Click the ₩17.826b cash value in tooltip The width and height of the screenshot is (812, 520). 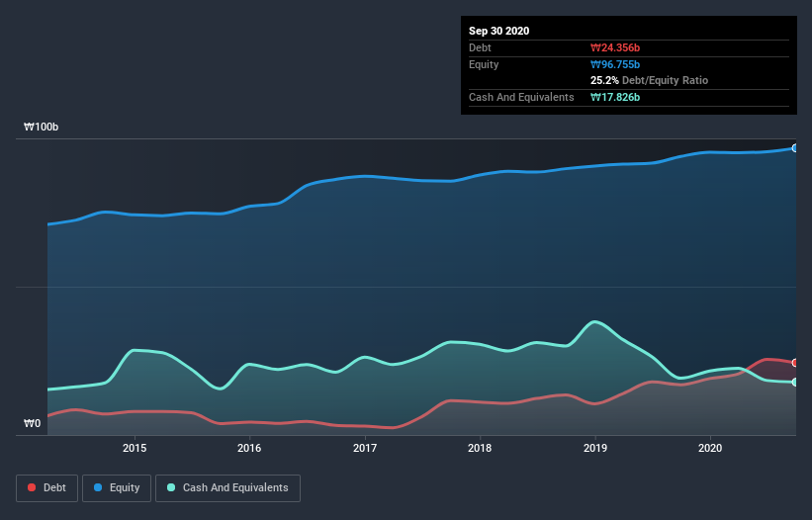pyautogui.click(x=615, y=97)
